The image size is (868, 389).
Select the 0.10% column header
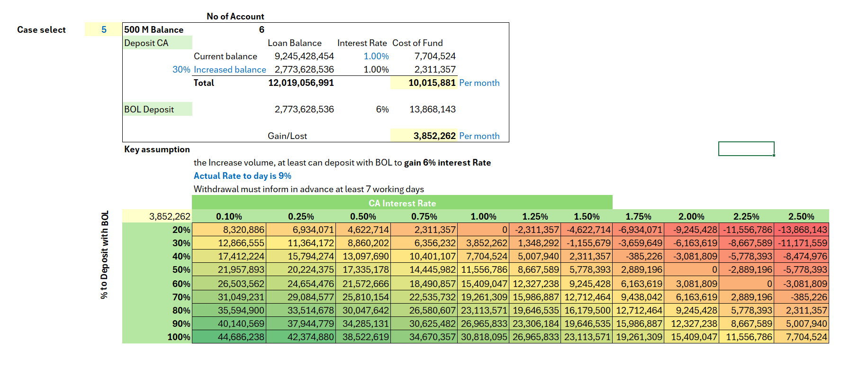coord(229,216)
